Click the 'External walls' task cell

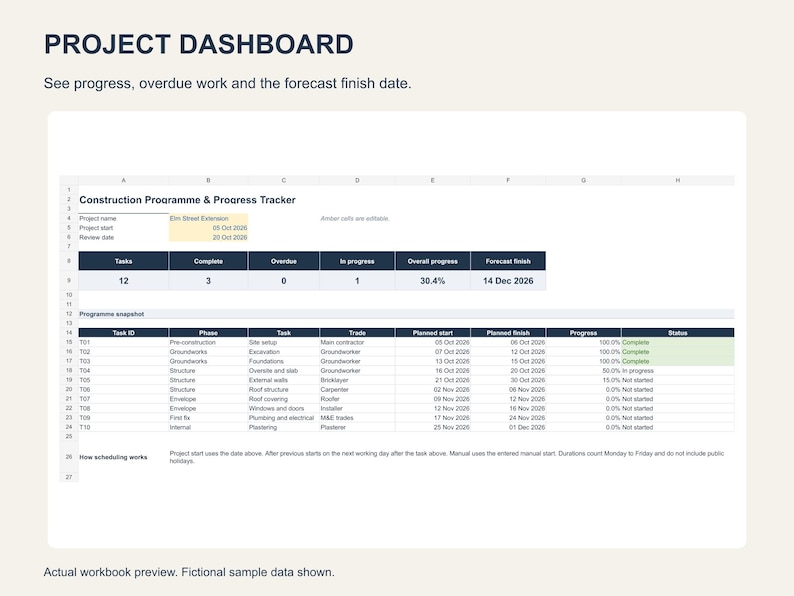(x=284, y=380)
